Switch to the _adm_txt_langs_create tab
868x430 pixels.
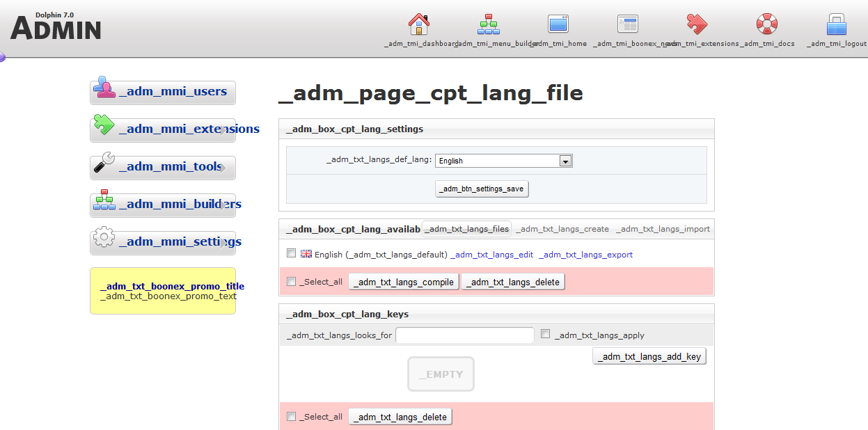563,229
